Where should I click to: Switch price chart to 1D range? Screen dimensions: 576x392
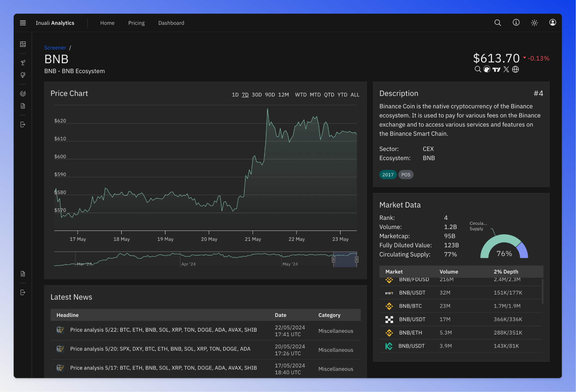click(x=235, y=95)
